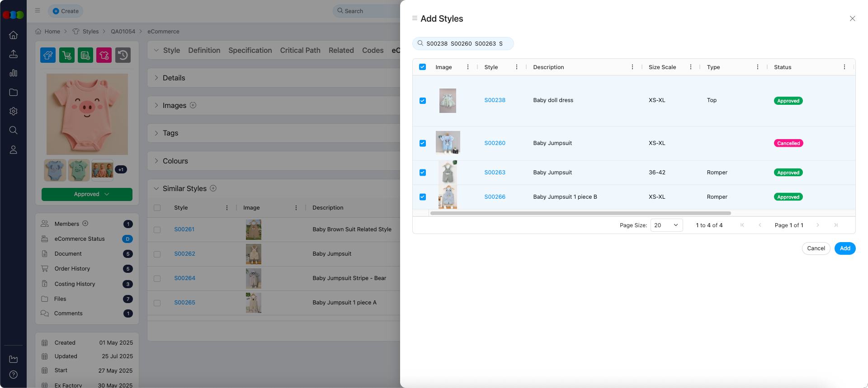The width and height of the screenshot is (868, 388).
Task: Click the search magnifier sidebar icon
Action: (x=14, y=131)
